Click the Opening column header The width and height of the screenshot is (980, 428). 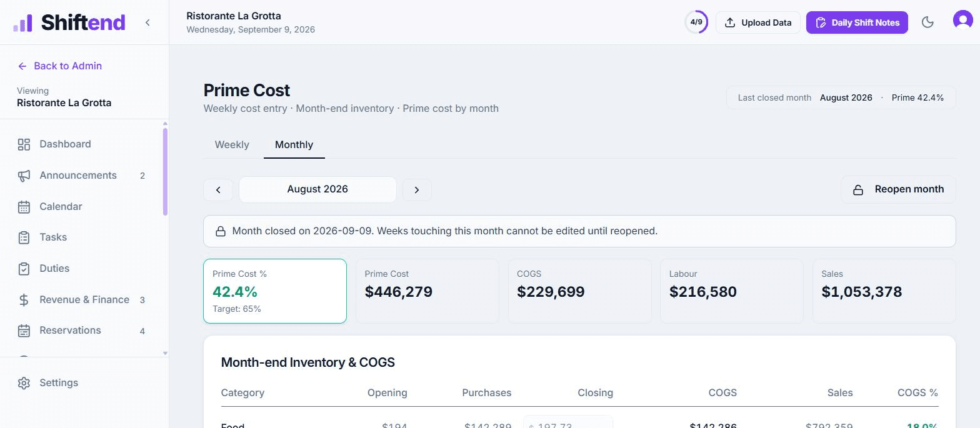pyautogui.click(x=387, y=393)
